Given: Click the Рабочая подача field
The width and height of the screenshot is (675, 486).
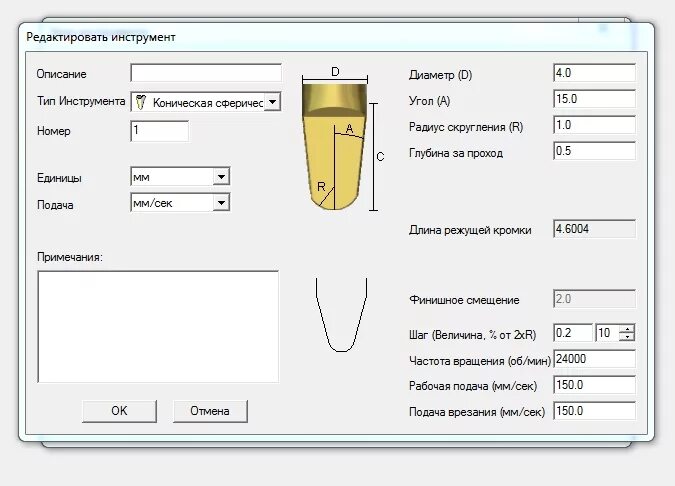Looking at the screenshot, I should coord(594,385).
